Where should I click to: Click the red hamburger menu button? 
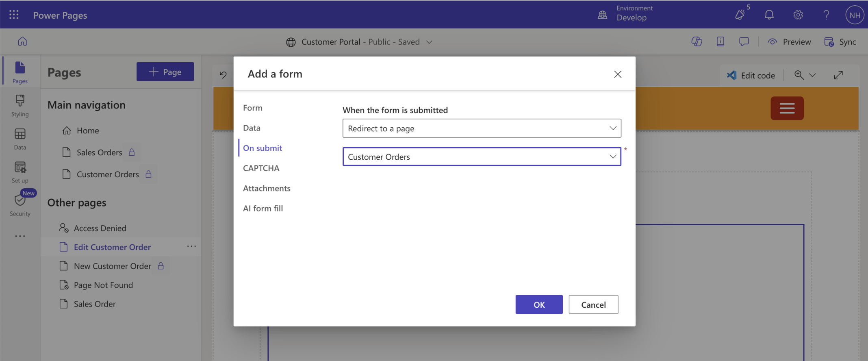787,108
